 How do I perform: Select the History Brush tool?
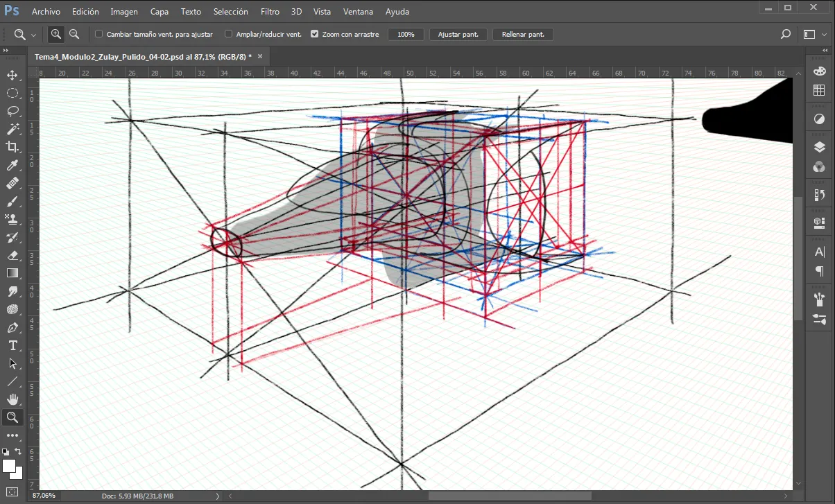[12, 237]
